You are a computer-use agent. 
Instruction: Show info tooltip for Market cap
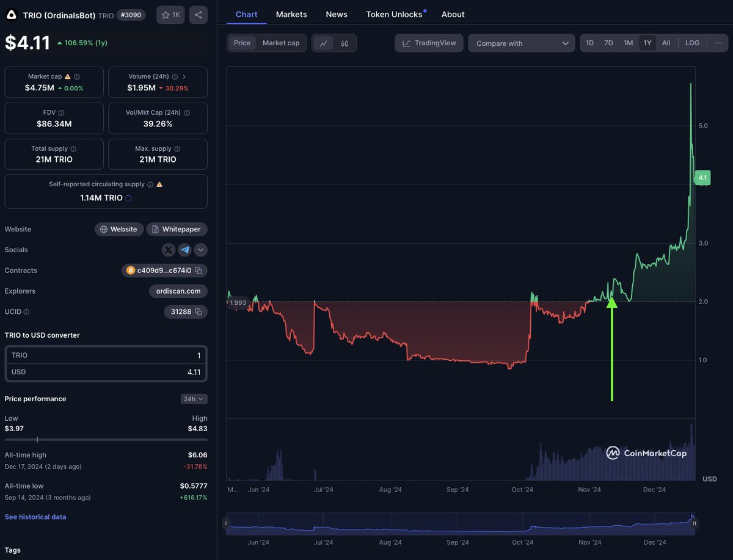[77, 76]
